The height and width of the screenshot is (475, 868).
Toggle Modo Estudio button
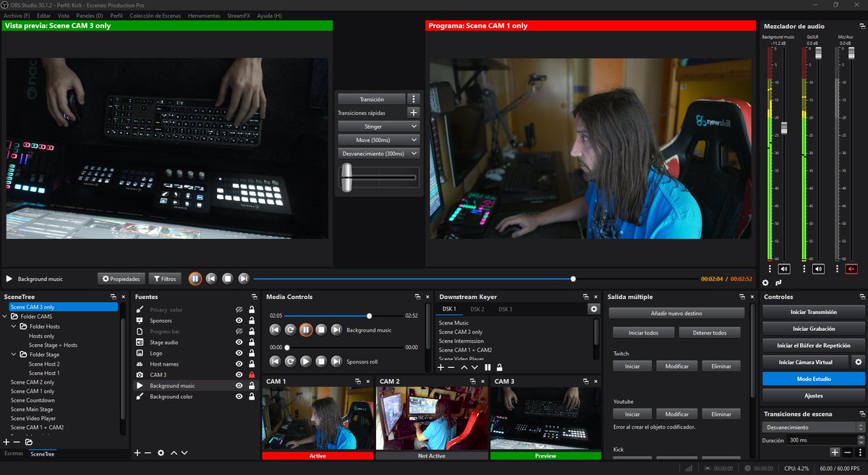[x=813, y=379]
